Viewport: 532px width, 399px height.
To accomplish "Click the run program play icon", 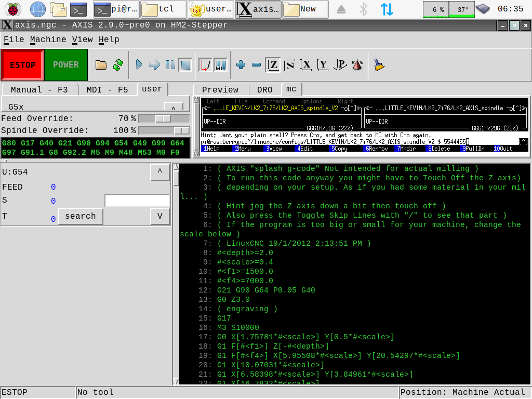I will (x=139, y=65).
